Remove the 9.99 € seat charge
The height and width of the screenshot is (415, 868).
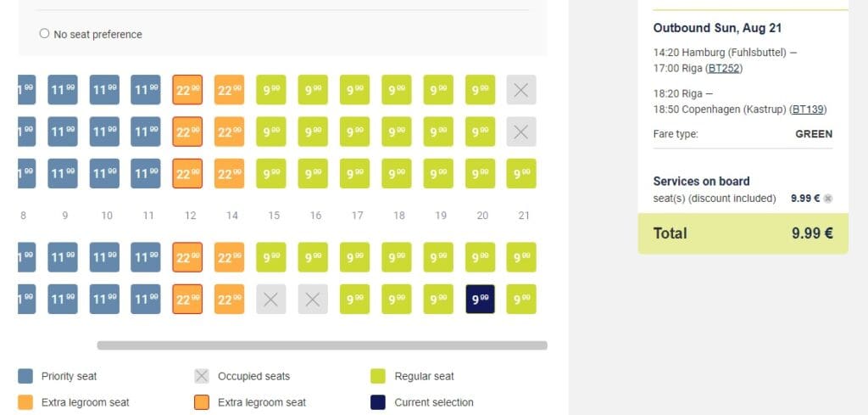pos(828,199)
